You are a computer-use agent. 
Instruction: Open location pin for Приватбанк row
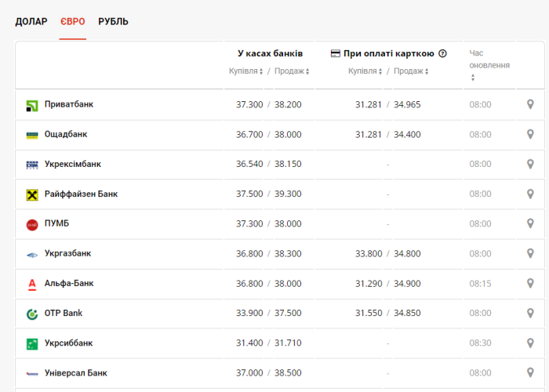tap(530, 104)
